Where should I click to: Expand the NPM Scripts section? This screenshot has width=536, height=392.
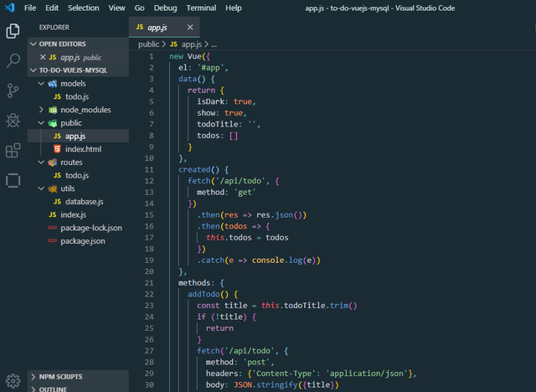click(x=33, y=377)
